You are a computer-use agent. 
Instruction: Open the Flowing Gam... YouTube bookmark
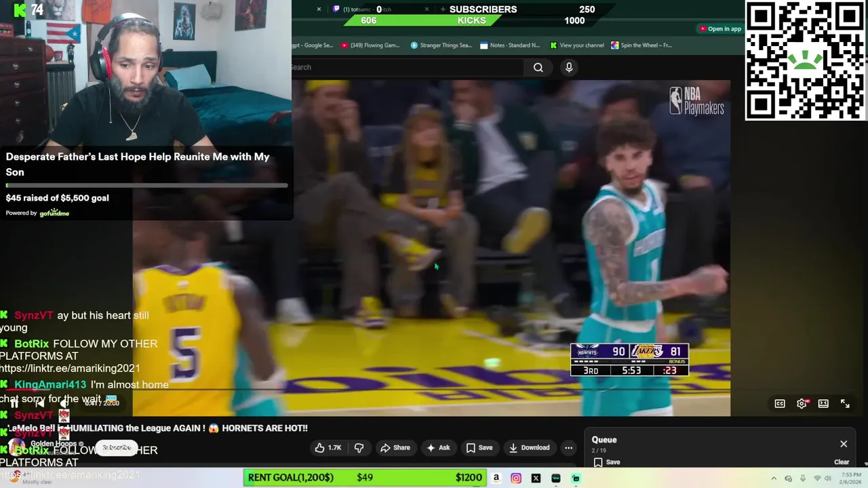(370, 45)
